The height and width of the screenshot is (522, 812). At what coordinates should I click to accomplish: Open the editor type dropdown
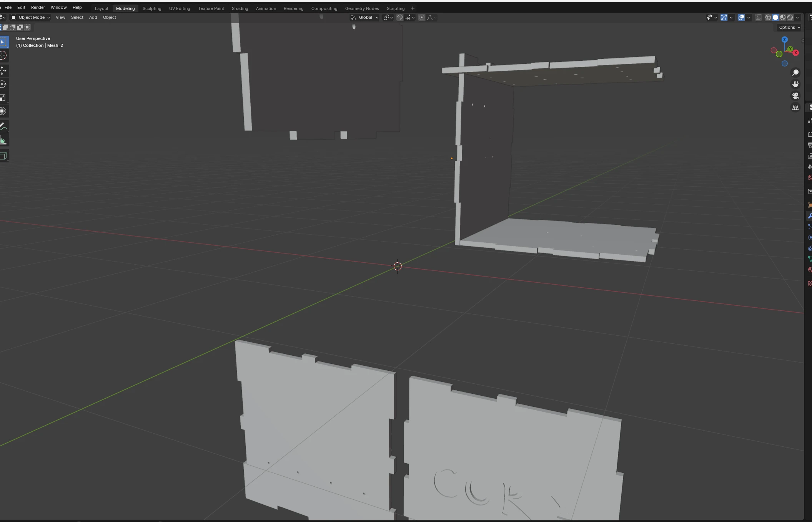pos(3,17)
